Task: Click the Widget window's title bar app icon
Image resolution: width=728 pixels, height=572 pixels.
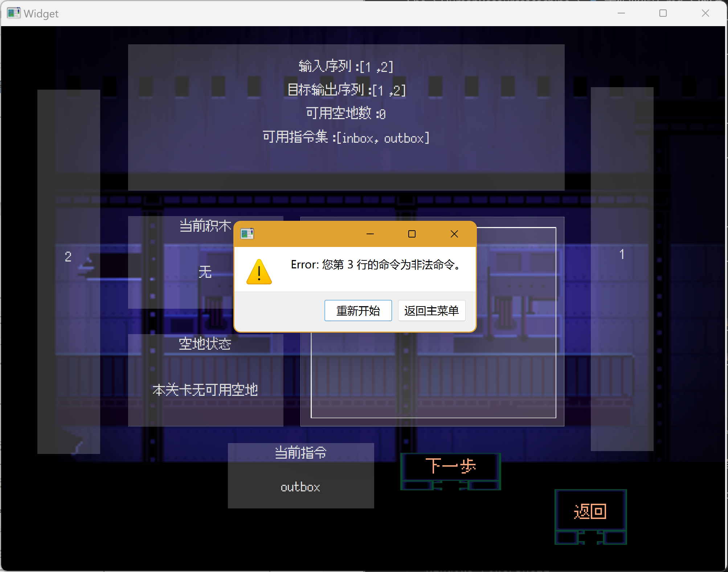Action: tap(14, 13)
